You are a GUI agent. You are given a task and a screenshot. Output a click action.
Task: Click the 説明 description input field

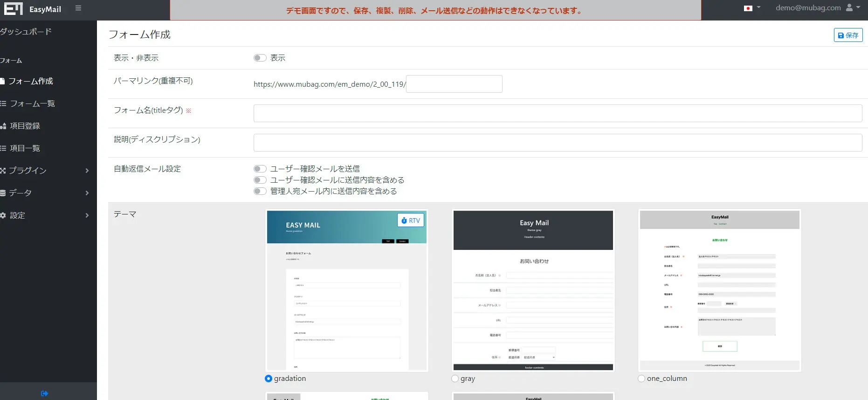tap(558, 143)
